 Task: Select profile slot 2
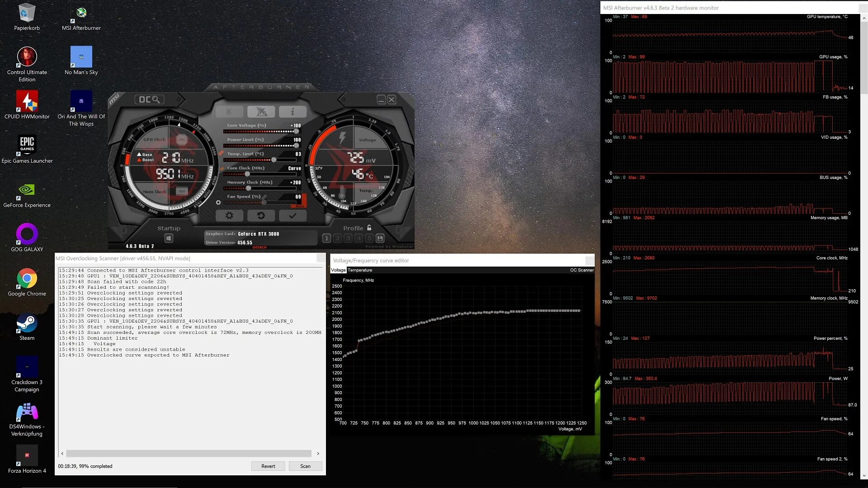[x=337, y=238]
